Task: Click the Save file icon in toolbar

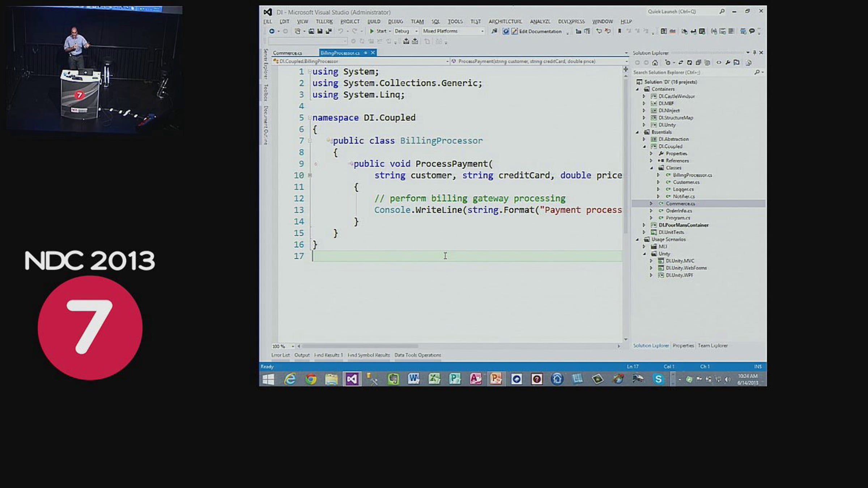Action: pyautogui.click(x=320, y=31)
